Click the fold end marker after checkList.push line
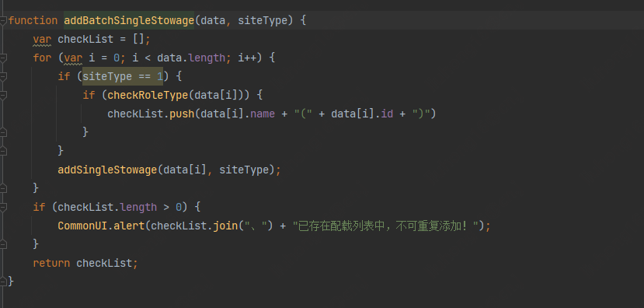 [3, 132]
